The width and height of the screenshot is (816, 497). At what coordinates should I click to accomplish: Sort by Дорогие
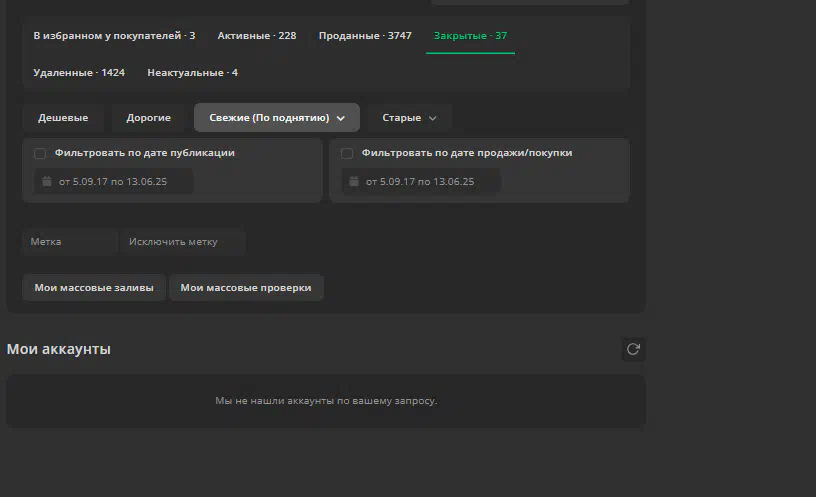148,118
